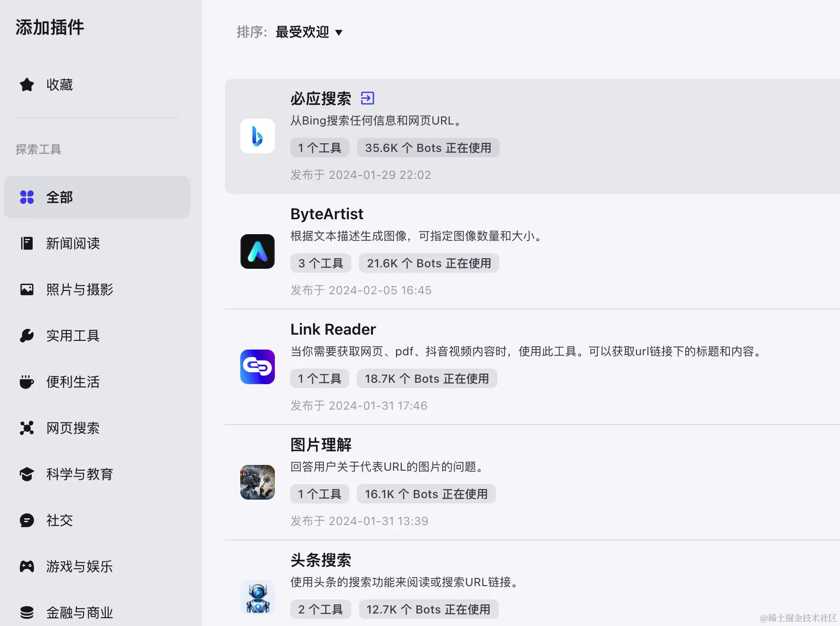Open the 科学与教育 category

pyautogui.click(x=97, y=474)
